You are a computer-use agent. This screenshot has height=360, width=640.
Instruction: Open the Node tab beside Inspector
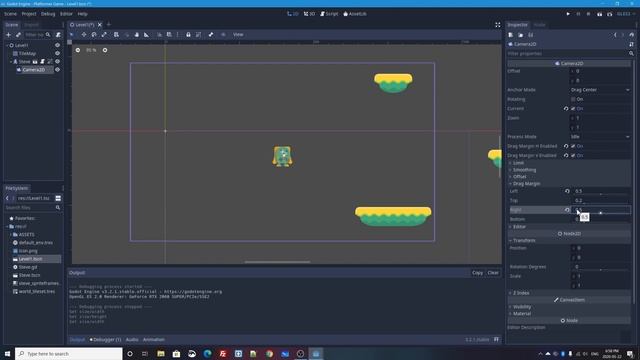click(539, 25)
